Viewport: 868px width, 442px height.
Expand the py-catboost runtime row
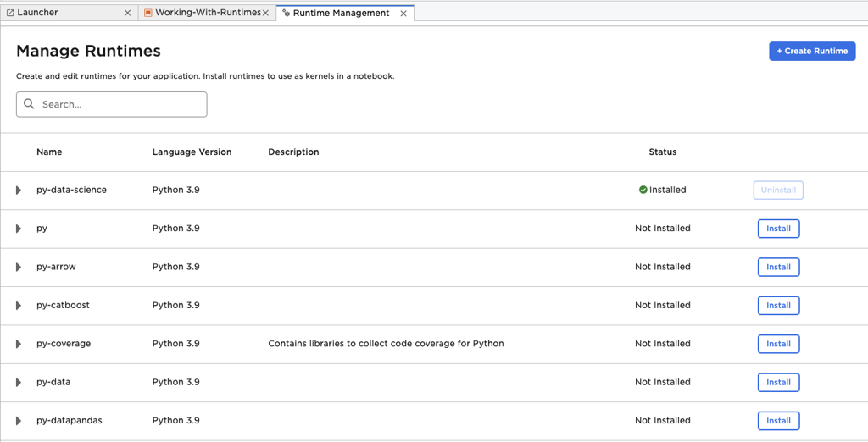(19, 305)
